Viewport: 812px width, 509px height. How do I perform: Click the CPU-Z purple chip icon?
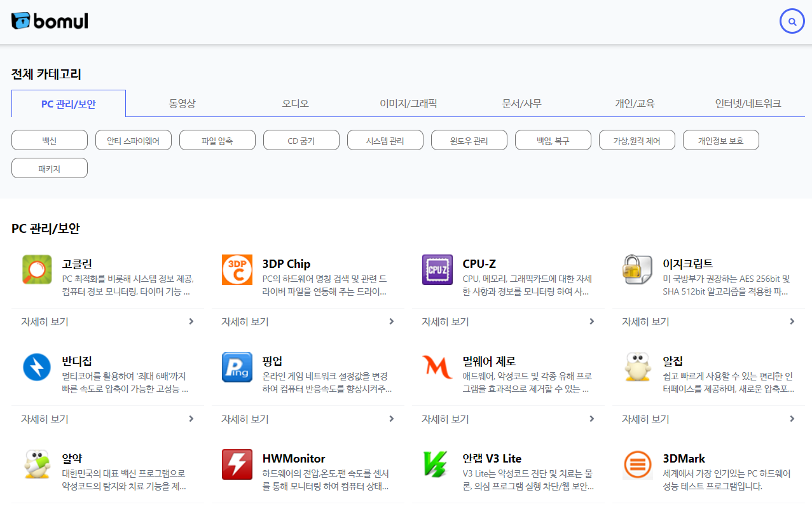click(x=437, y=270)
